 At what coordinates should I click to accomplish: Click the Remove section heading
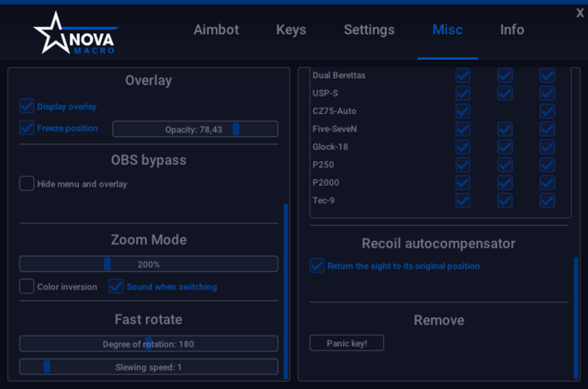439,320
